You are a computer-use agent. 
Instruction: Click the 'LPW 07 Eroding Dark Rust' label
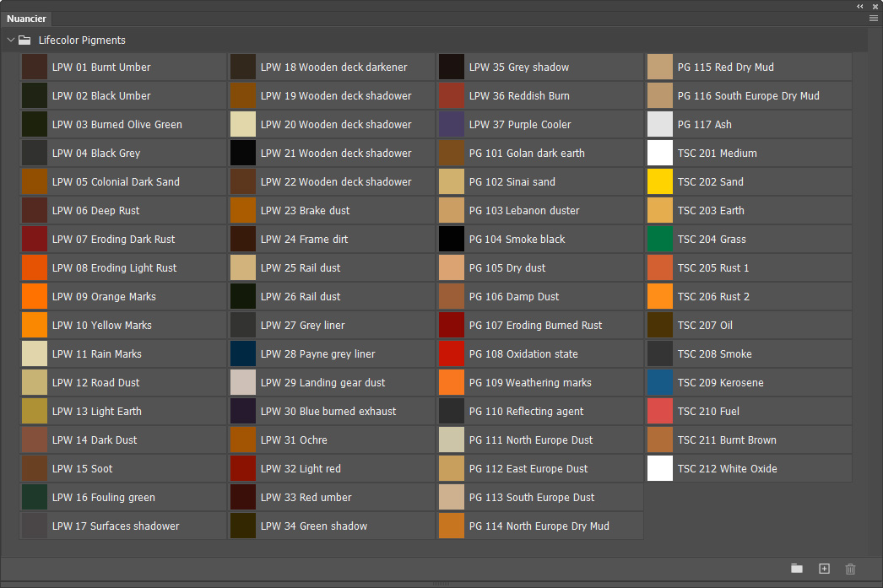114,239
